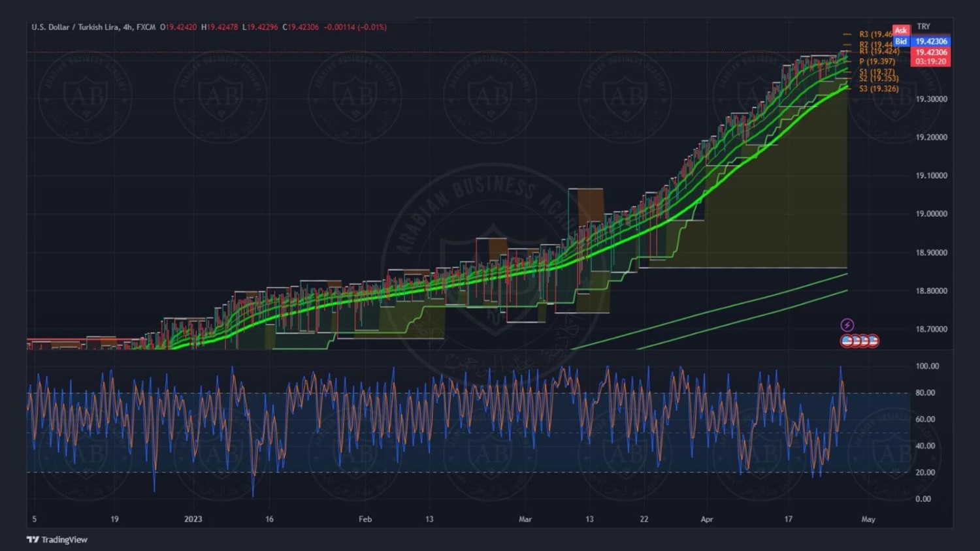Select the open value O19.42420

(x=178, y=27)
